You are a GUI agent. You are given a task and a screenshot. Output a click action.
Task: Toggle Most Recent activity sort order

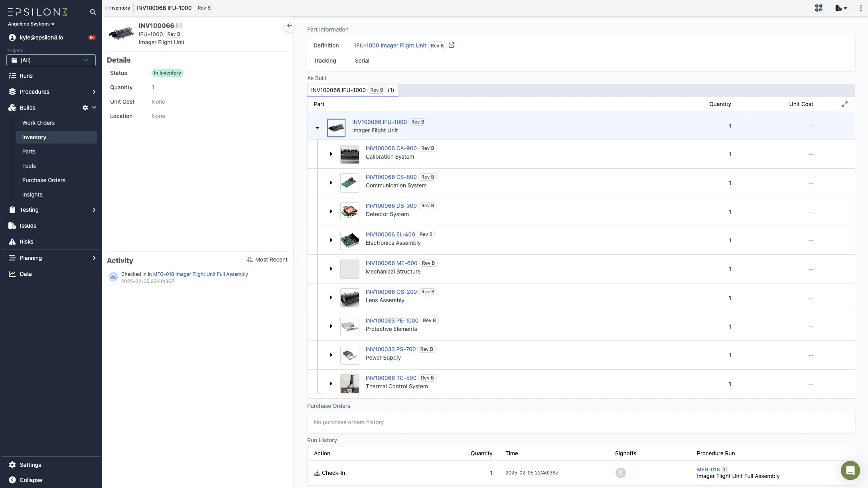click(267, 260)
